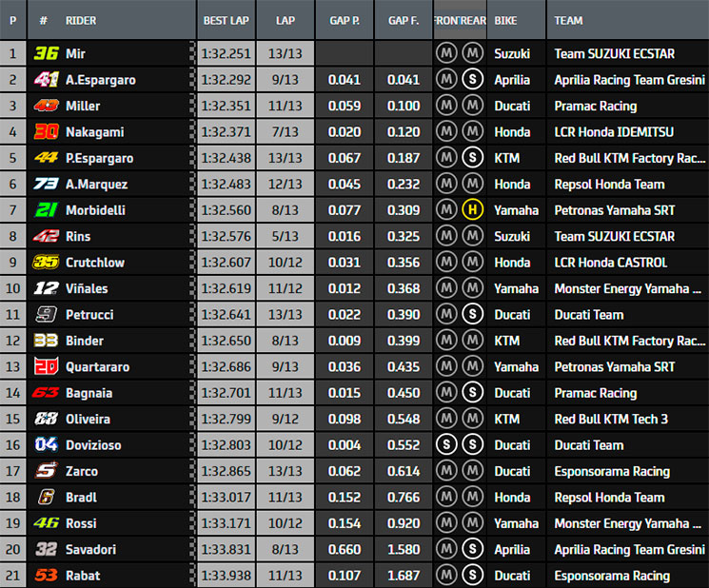Screen dimensions: 709x588
Task: Click position number 21 cell
Action: (13, 576)
